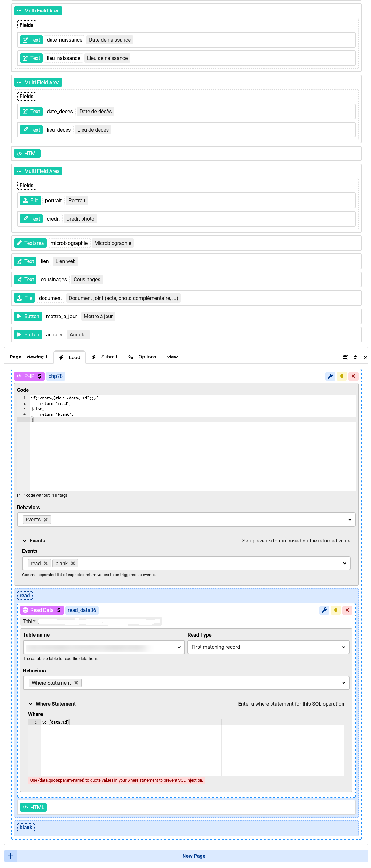Open the Options tab
This screenshot has height=868, width=371.
(x=142, y=357)
